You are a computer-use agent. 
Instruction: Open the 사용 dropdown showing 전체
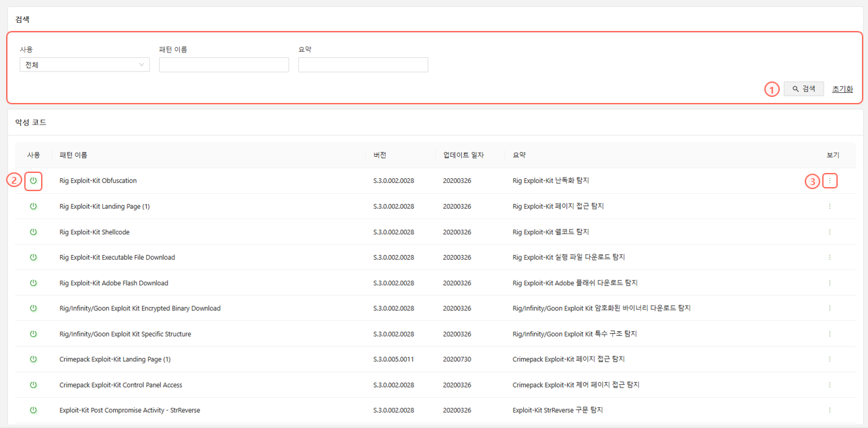84,65
